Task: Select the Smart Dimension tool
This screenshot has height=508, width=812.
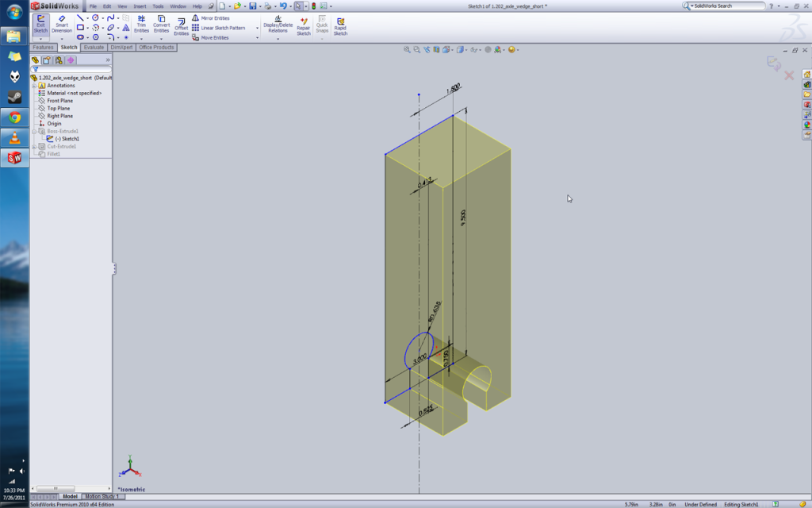Action: pyautogui.click(x=61, y=24)
